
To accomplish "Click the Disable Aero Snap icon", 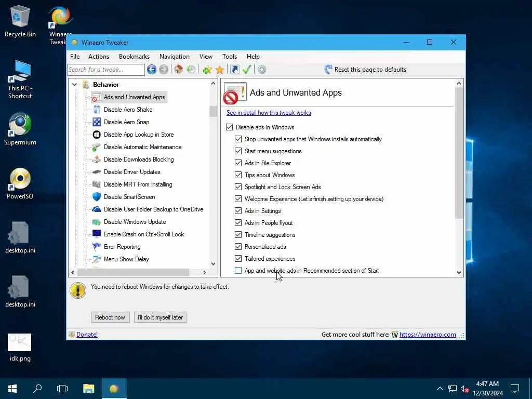I will click(x=97, y=122).
